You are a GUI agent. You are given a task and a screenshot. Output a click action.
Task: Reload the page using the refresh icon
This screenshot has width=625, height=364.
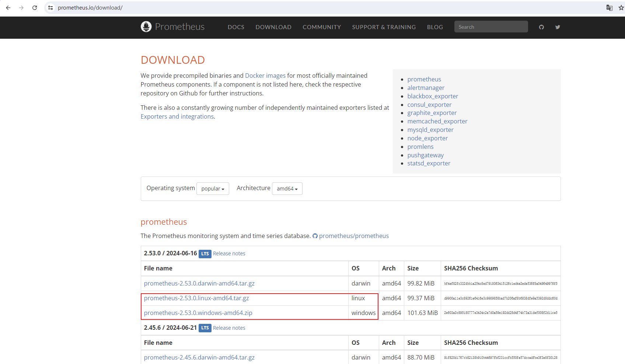[35, 7]
